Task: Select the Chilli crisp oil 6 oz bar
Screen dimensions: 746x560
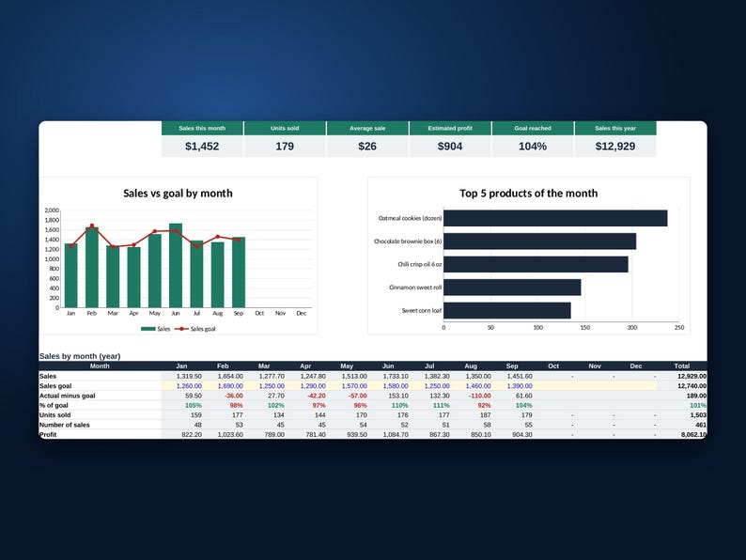Action: click(536, 265)
